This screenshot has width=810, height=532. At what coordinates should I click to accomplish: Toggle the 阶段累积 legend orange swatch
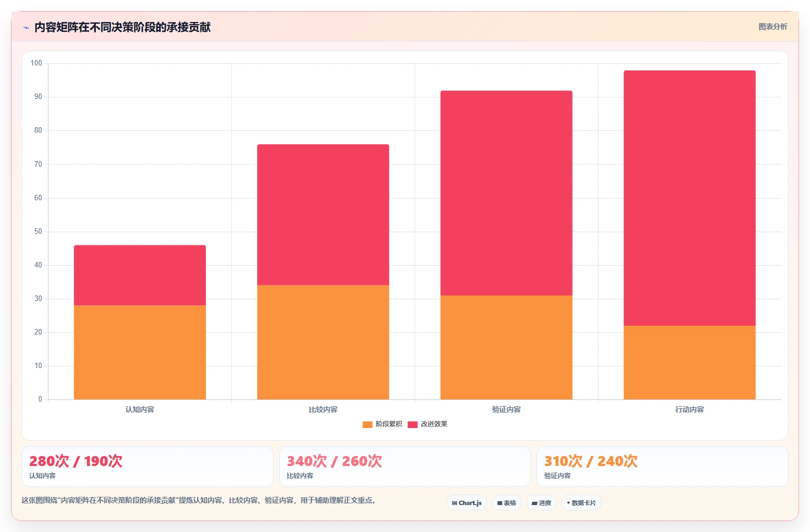tap(367, 424)
